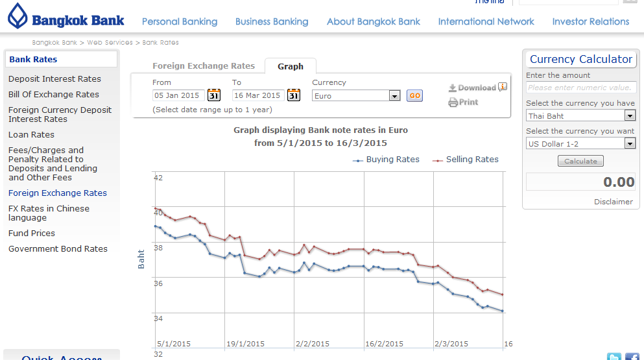The image size is (644, 360).
Task: Switch to the Foreign Exchange Rates tab
Action: tap(204, 66)
